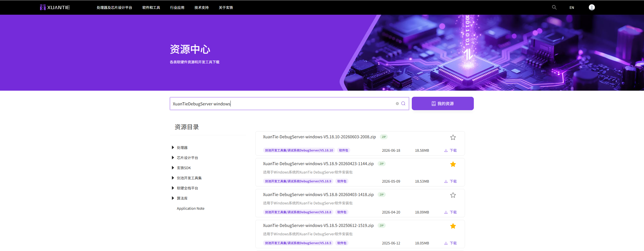Open XuanTie-DebugServer-windows-V5.18.9 file title
644x251 pixels.
point(318,164)
